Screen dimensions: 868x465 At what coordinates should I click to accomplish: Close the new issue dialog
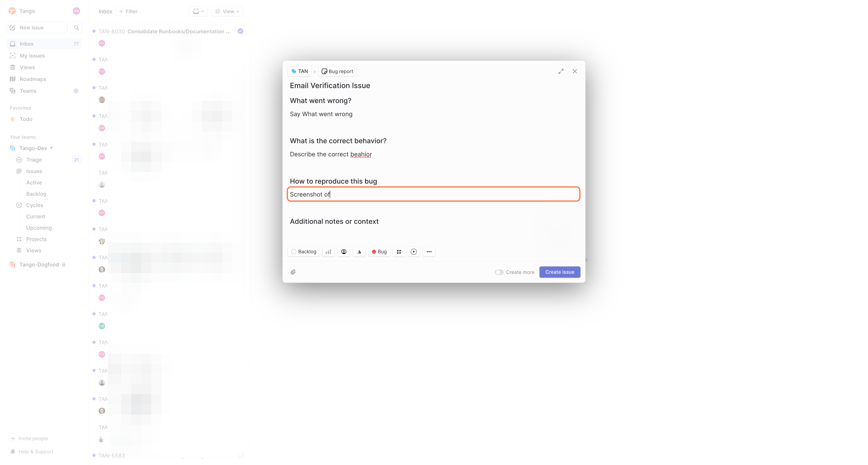575,72
